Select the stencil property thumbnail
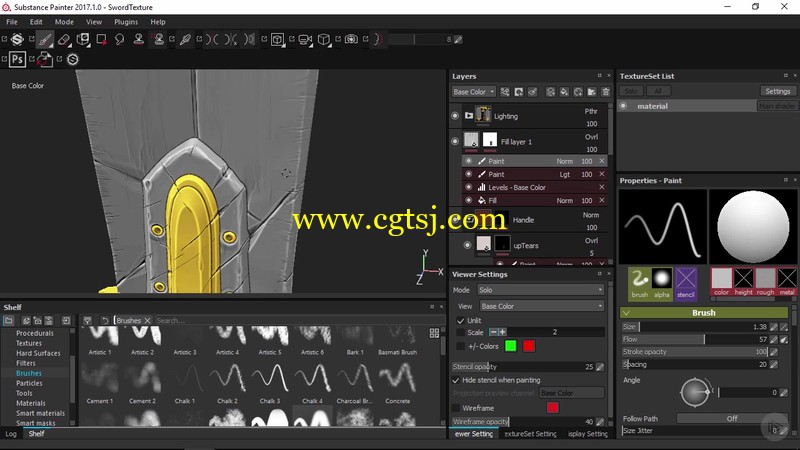The image size is (800, 450). click(686, 283)
